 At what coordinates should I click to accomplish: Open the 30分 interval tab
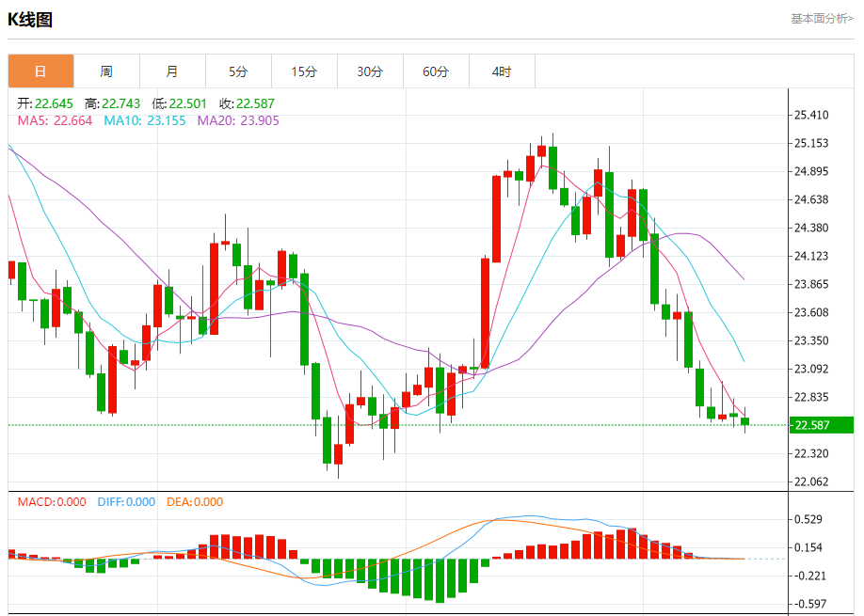tap(370, 71)
